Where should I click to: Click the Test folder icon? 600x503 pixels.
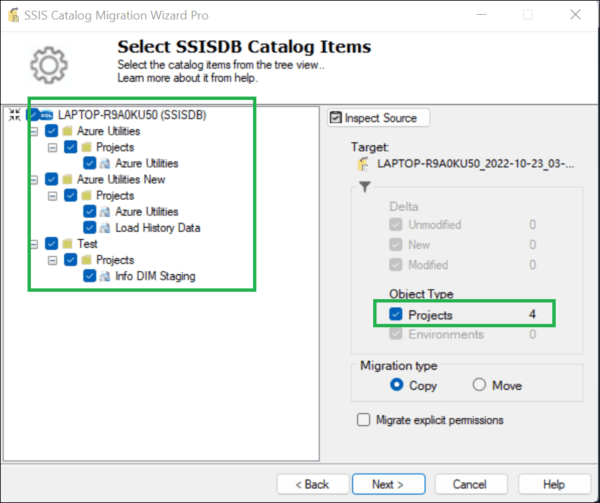pos(67,244)
